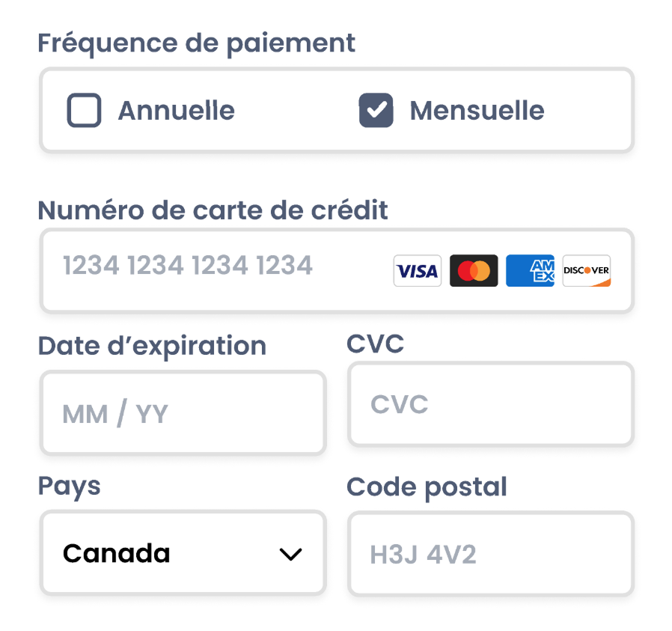Viewport: 672px width, 631px height.
Task: Focus the CVC security code input
Action: pyautogui.click(x=490, y=405)
